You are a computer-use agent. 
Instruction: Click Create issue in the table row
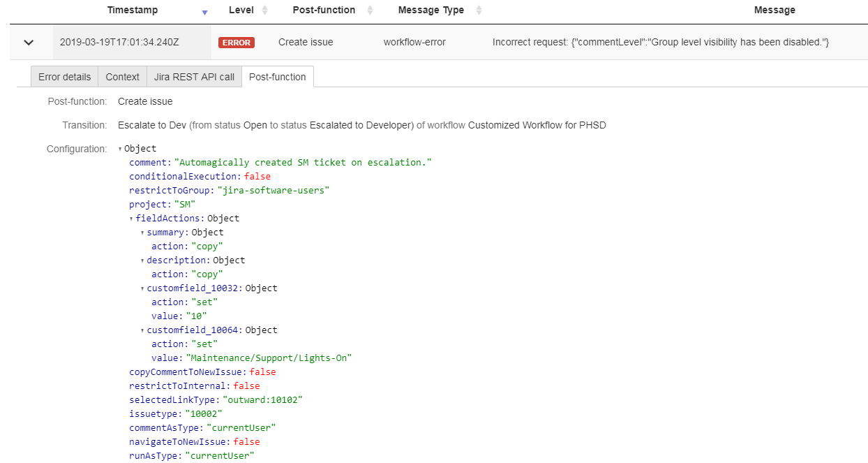(x=306, y=43)
